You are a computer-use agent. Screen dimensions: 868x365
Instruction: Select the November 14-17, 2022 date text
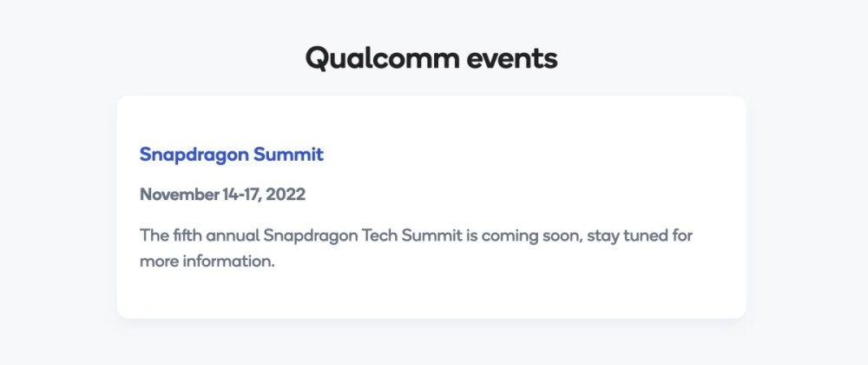(222, 195)
